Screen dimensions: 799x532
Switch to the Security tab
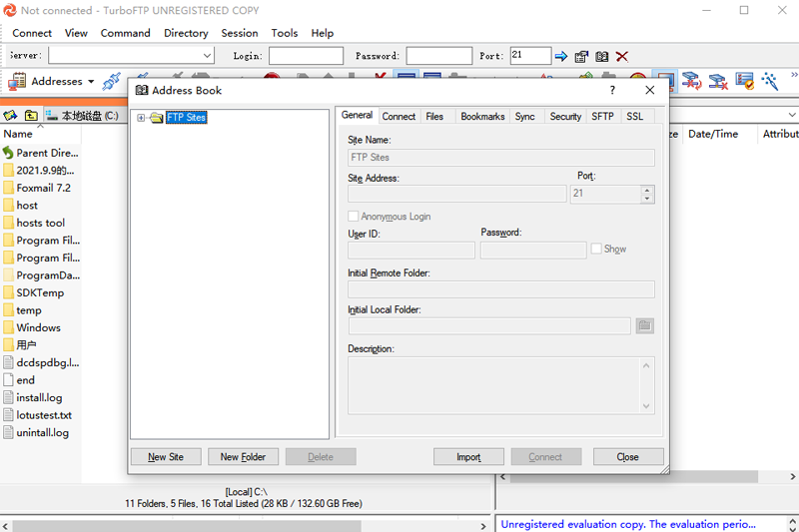(x=565, y=117)
